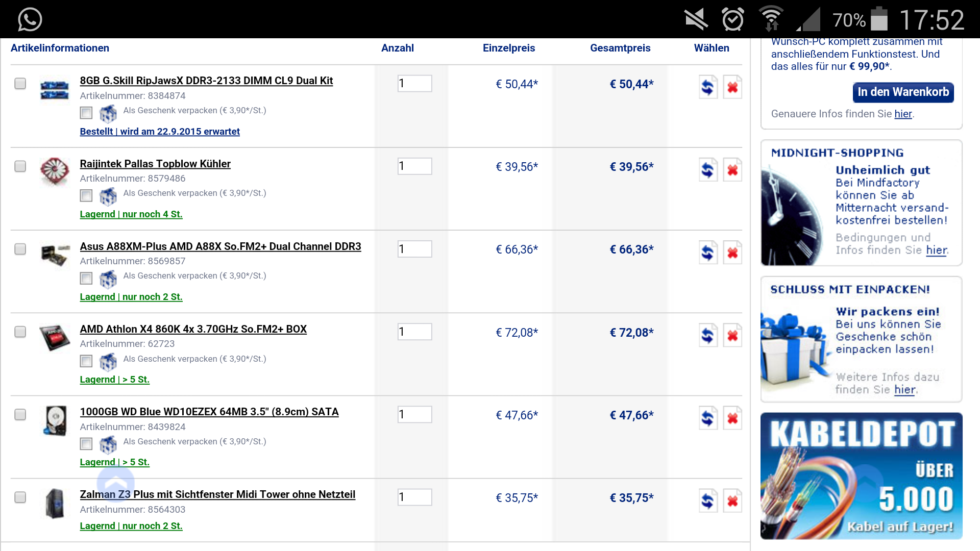Edit the quantity field for Zalman Z3 Plus
980x551 pixels.
[414, 497]
